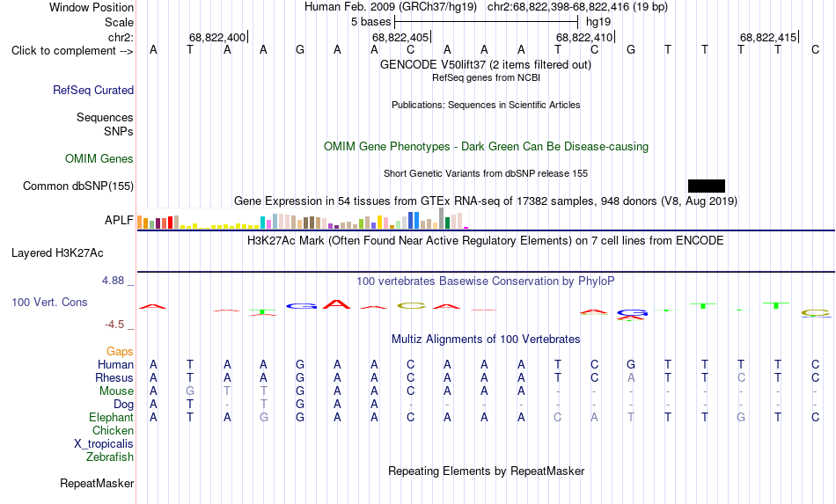Click the RepeatMasker track label
The height and width of the screenshot is (504, 836).
(97, 483)
